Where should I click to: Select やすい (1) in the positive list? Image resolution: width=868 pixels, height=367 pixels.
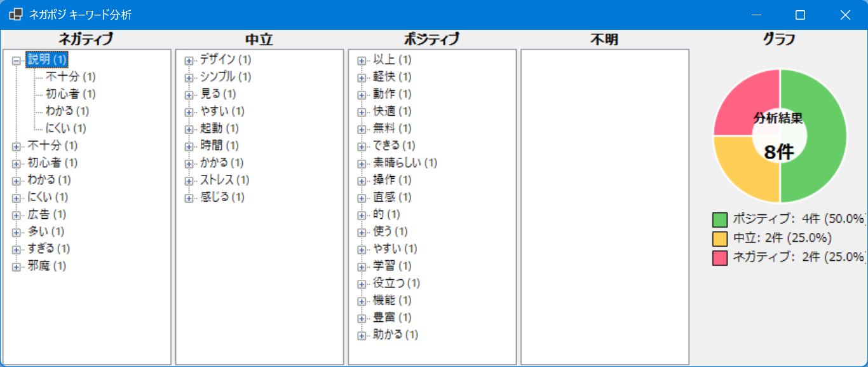(395, 249)
